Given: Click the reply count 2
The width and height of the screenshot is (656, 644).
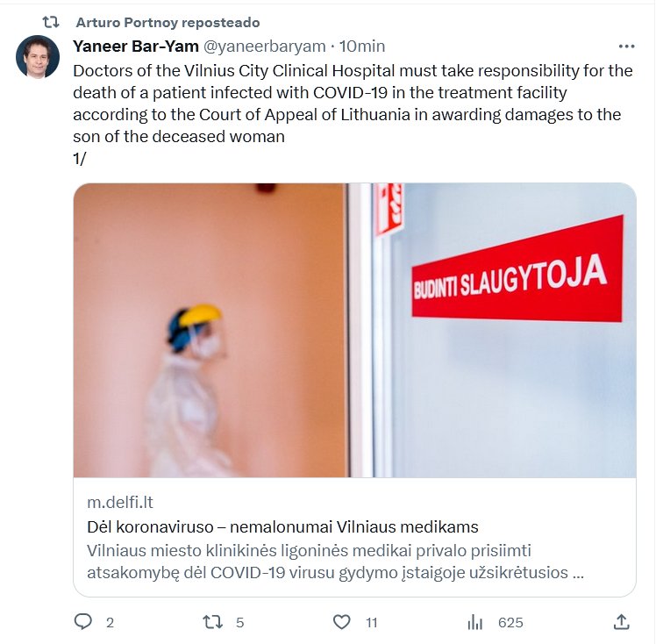Looking at the screenshot, I should click(x=110, y=623).
